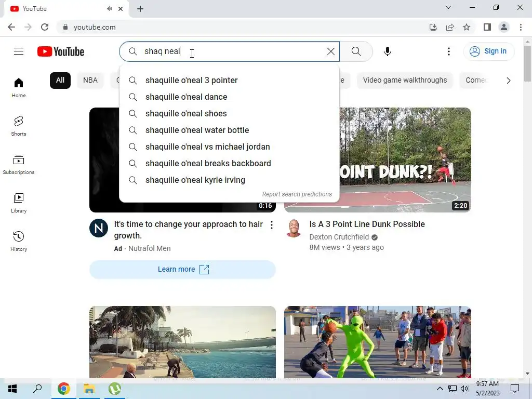
Task: Choose suggestion shaquille o'neal dance
Action: [x=229, y=97]
